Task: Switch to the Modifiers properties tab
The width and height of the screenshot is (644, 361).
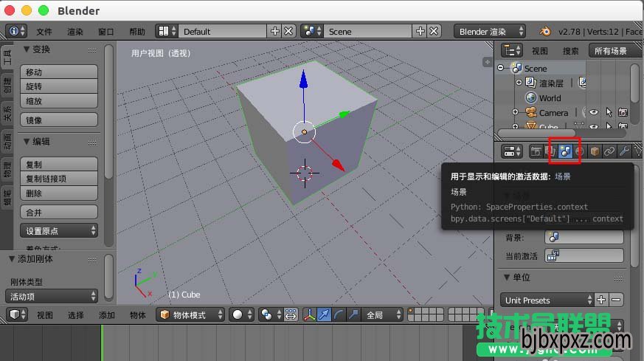Action: [624, 151]
